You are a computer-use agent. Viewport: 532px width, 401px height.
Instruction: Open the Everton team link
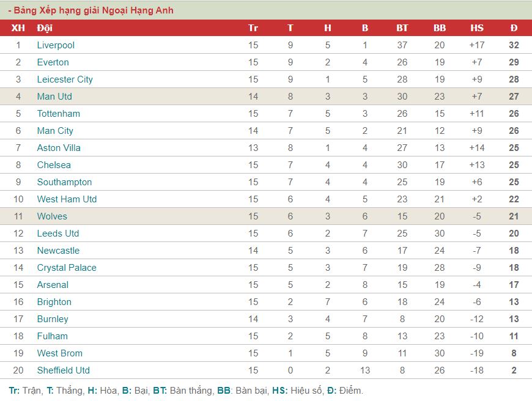point(53,62)
